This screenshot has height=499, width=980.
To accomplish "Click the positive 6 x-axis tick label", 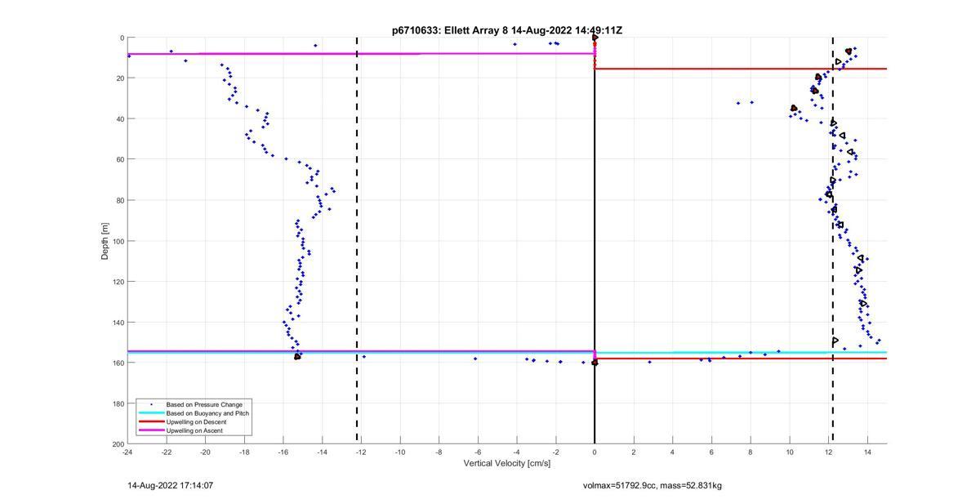I will [711, 452].
